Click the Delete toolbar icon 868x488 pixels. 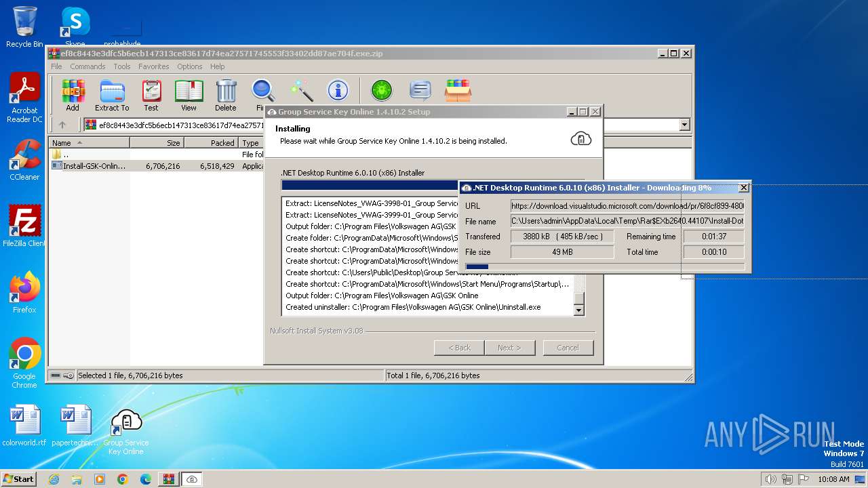226,96
